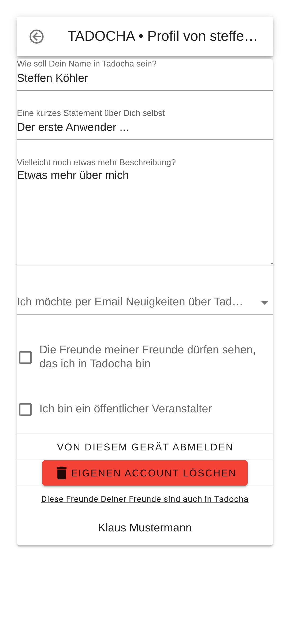Expand the email news dropdown arrow
The height and width of the screenshot is (644, 290).
tap(264, 303)
